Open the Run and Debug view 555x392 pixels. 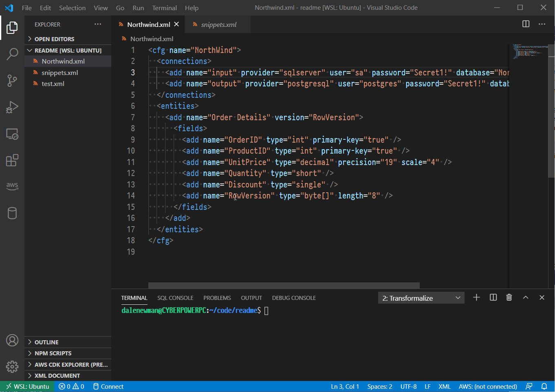12,107
